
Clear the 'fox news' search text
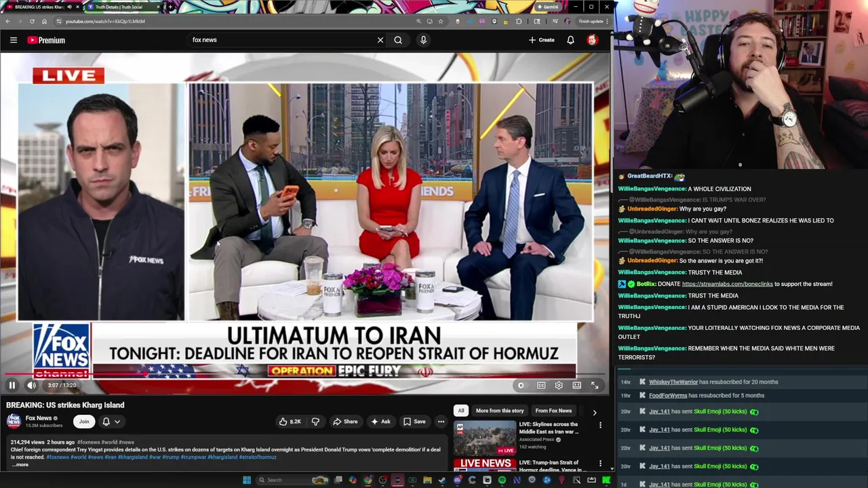tap(380, 40)
